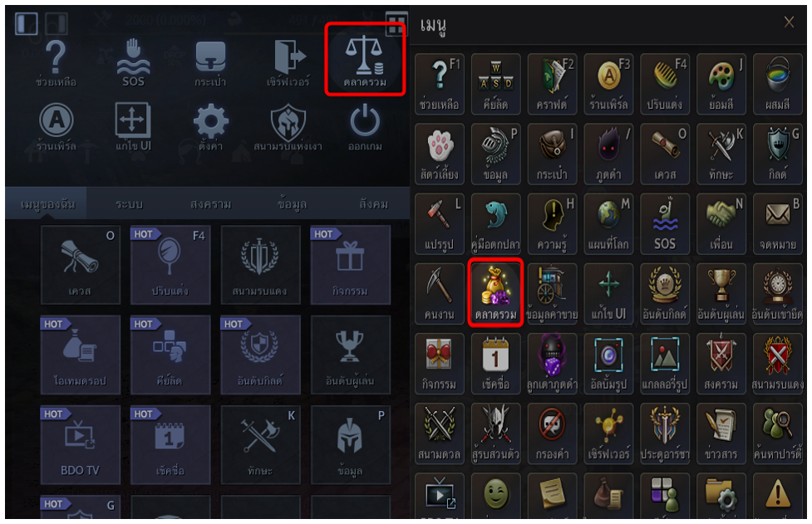Click the เซิร์ฟเวอร์ door exit icon
This screenshot has height=524, width=812.
pyautogui.click(x=288, y=61)
